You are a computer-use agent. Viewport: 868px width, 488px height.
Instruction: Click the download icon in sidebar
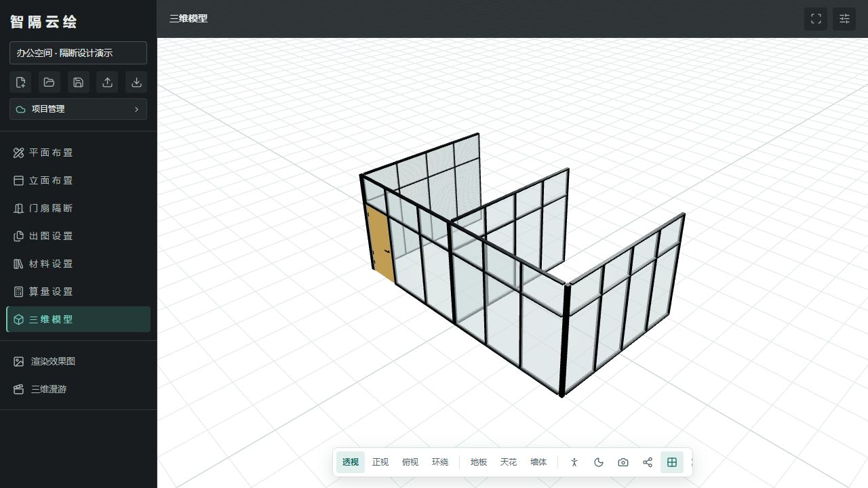136,82
